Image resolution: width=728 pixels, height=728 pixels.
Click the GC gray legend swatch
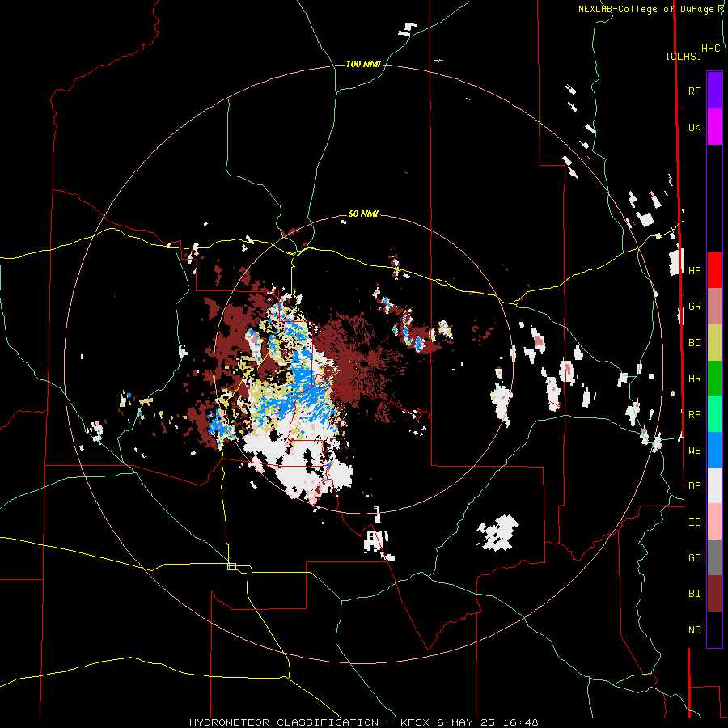714,557
